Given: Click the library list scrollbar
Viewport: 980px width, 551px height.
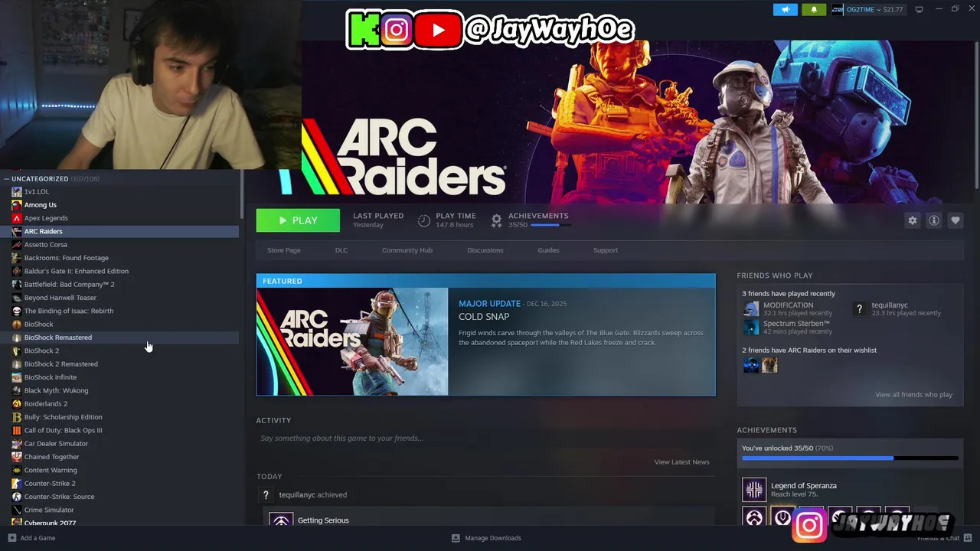Looking at the screenshot, I should (242, 195).
